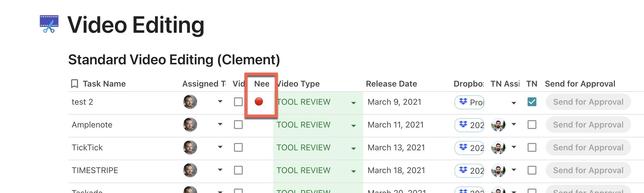The height and width of the screenshot is (193, 644).
Task: Select the TOOL REVIEW tag for TickTick
Action: [304, 147]
